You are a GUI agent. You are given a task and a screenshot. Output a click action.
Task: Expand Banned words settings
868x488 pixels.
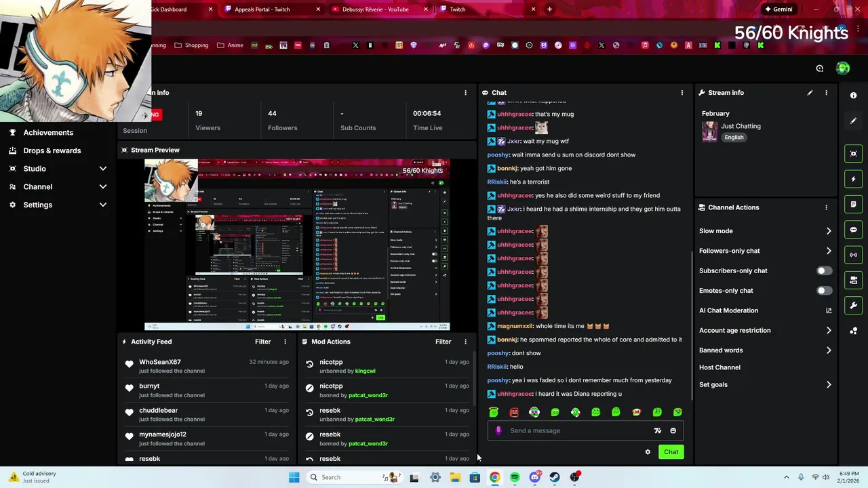tap(829, 350)
